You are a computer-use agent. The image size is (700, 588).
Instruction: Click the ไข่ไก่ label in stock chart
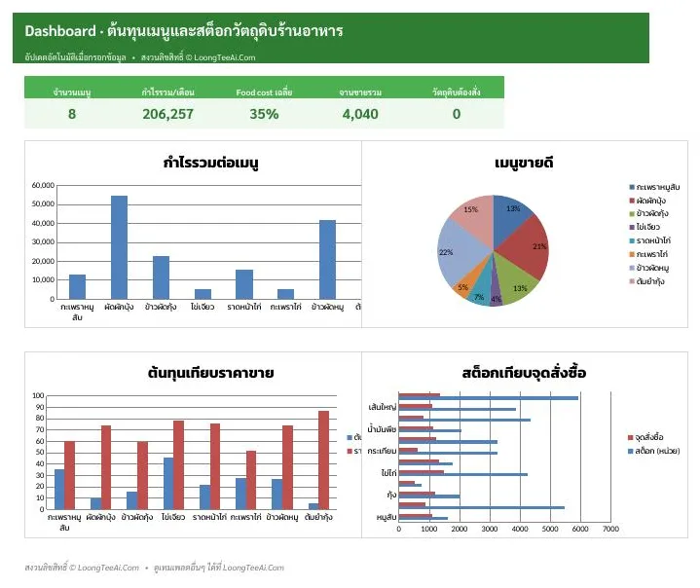pos(388,473)
